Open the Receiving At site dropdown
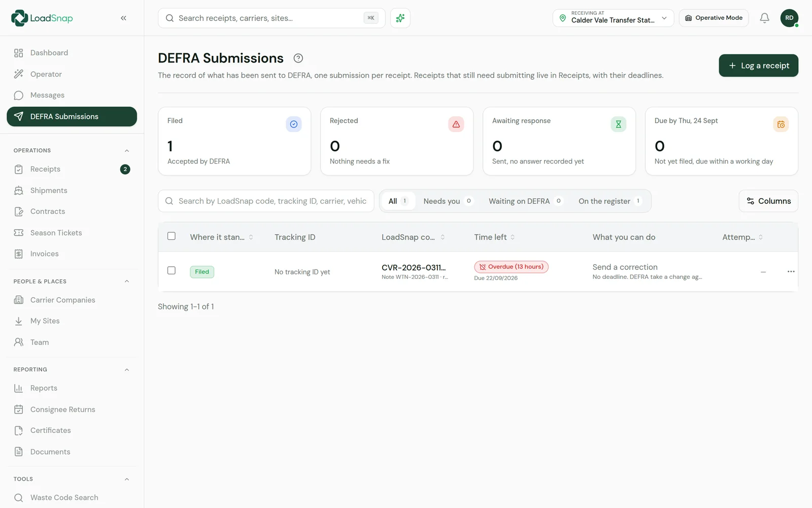The image size is (812, 508). click(613, 18)
